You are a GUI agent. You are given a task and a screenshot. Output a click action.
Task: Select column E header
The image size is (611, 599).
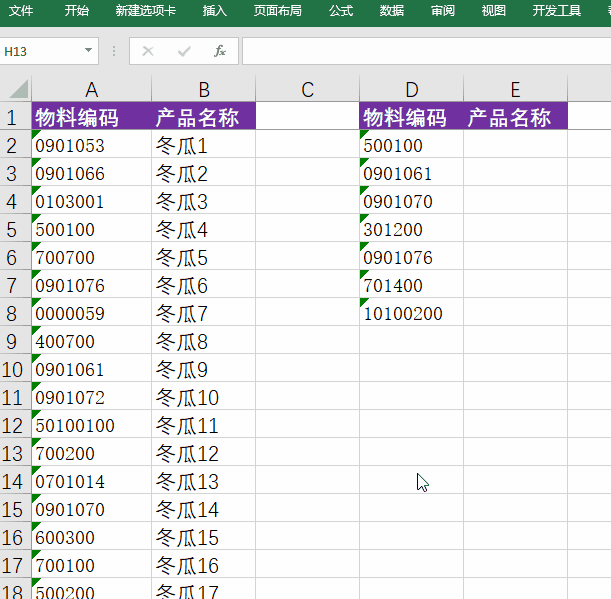click(515, 90)
